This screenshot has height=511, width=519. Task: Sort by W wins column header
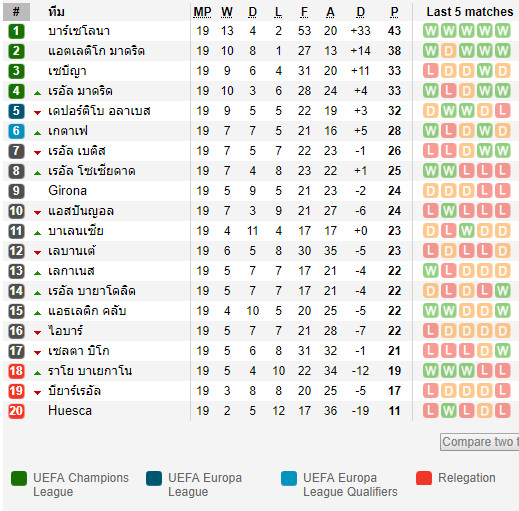[227, 12]
